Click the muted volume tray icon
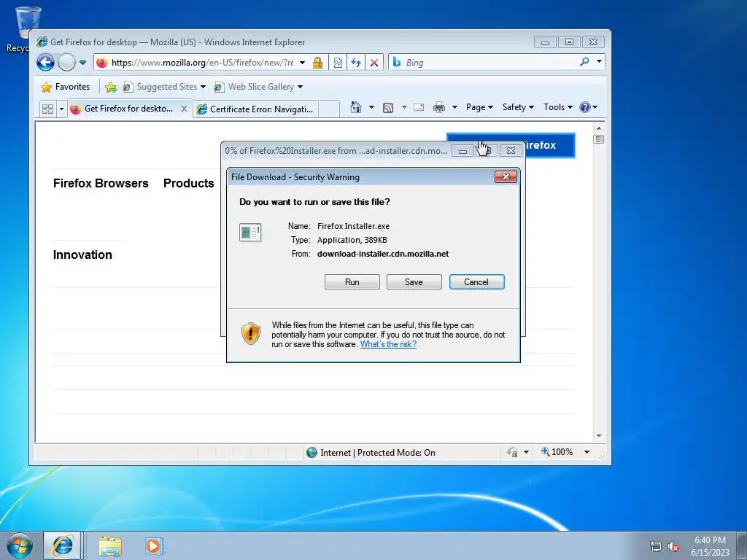The width and height of the screenshot is (747, 560). [x=673, y=546]
